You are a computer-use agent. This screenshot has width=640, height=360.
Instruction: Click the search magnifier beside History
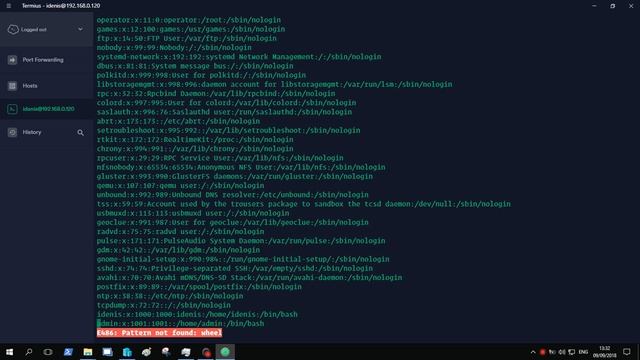click(x=80, y=133)
